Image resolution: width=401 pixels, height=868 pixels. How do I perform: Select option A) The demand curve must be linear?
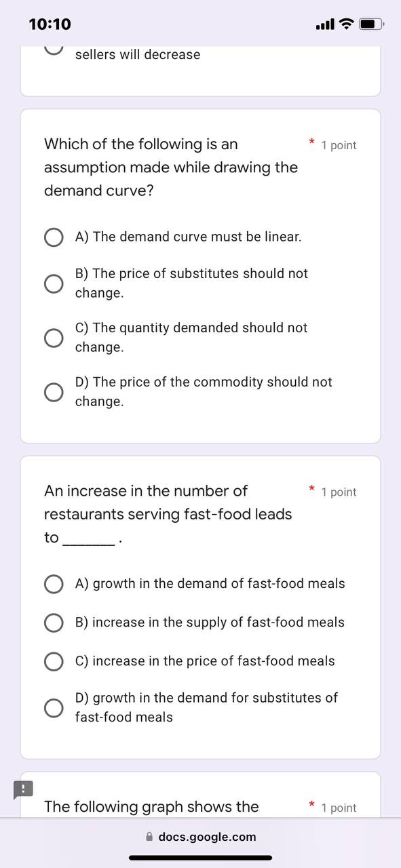tap(54, 237)
